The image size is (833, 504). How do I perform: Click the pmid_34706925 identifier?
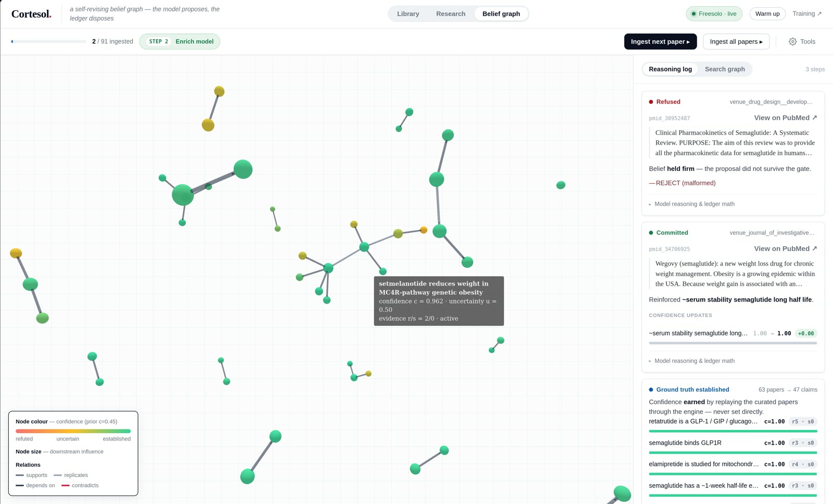coord(669,249)
